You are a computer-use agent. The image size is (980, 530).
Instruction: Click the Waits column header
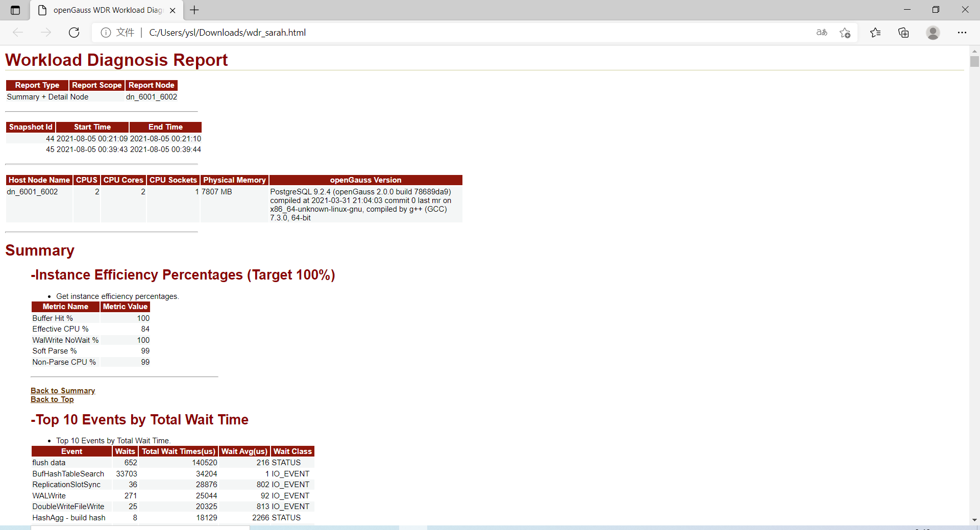(125, 451)
